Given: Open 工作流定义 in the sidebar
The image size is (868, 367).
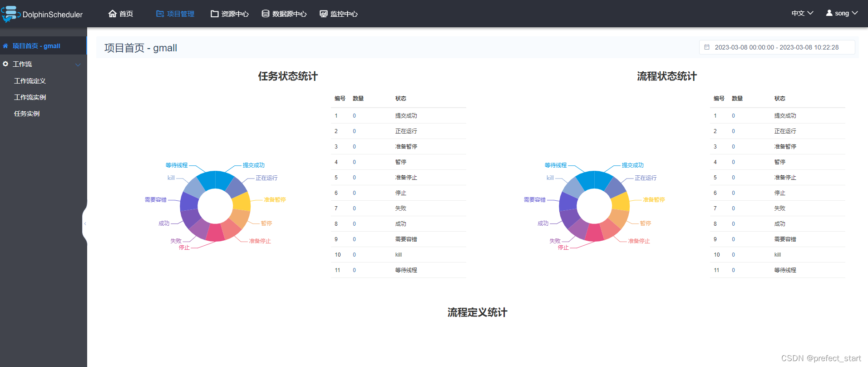Looking at the screenshot, I should click(30, 81).
